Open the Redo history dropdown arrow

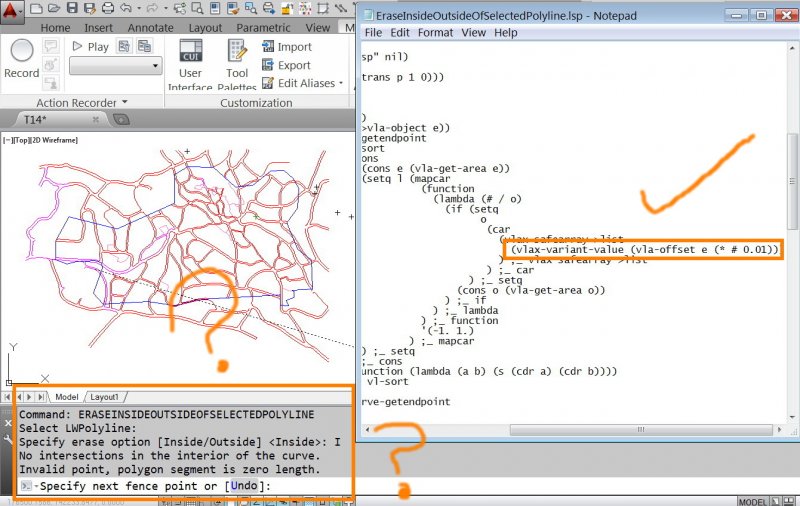pyautogui.click(x=165, y=8)
